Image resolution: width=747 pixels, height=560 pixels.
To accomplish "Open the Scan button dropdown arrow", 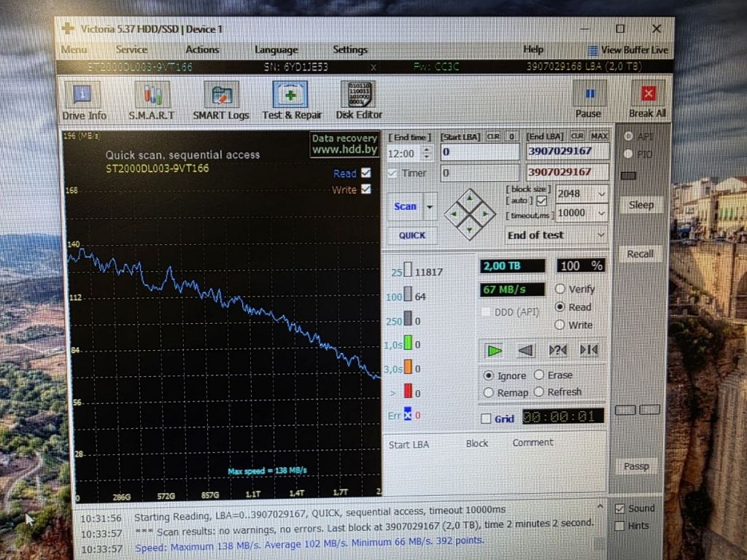I will coord(430,206).
